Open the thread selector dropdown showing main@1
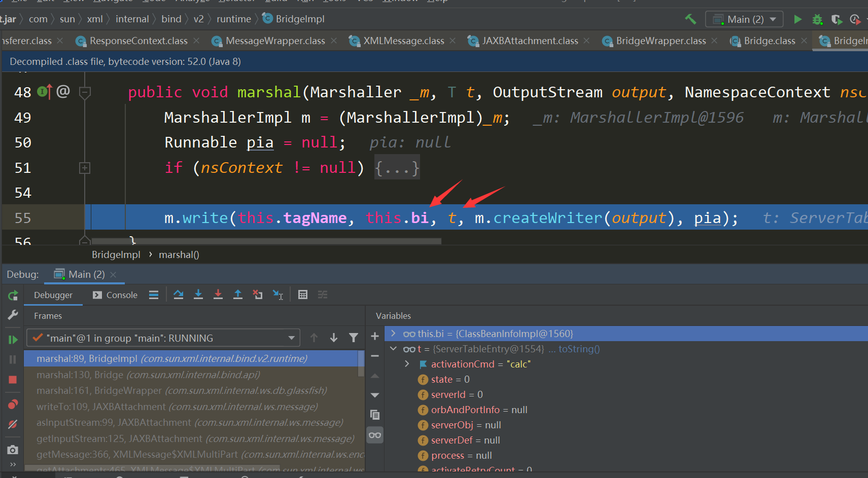 coord(291,338)
